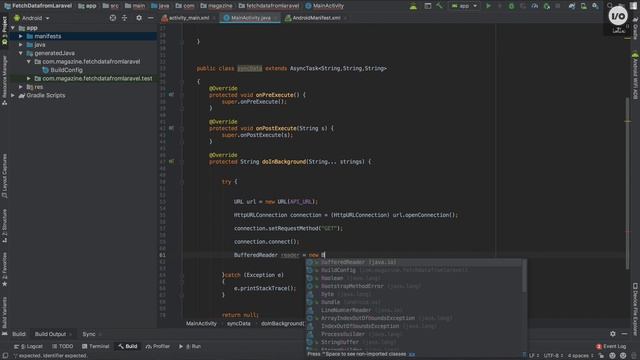Screen dimensions: 640x360
Task: Click the Collapse All icon in Project panel
Action: (124, 18)
